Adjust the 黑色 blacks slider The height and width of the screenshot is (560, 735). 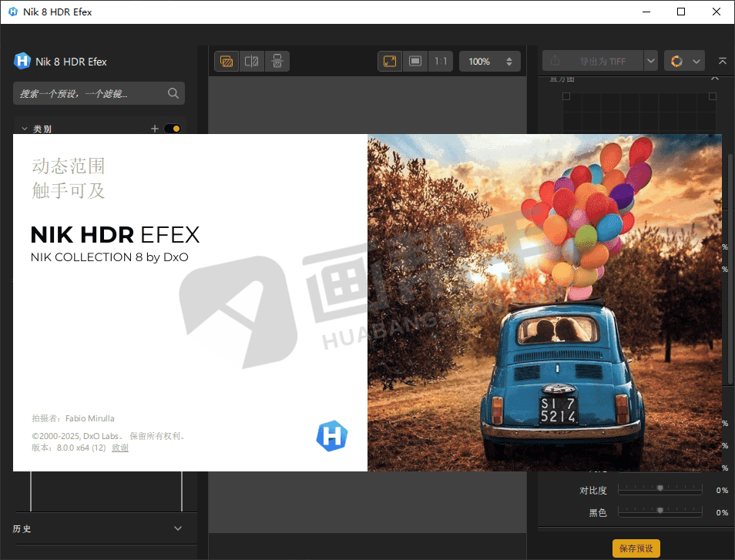pyautogui.click(x=660, y=511)
